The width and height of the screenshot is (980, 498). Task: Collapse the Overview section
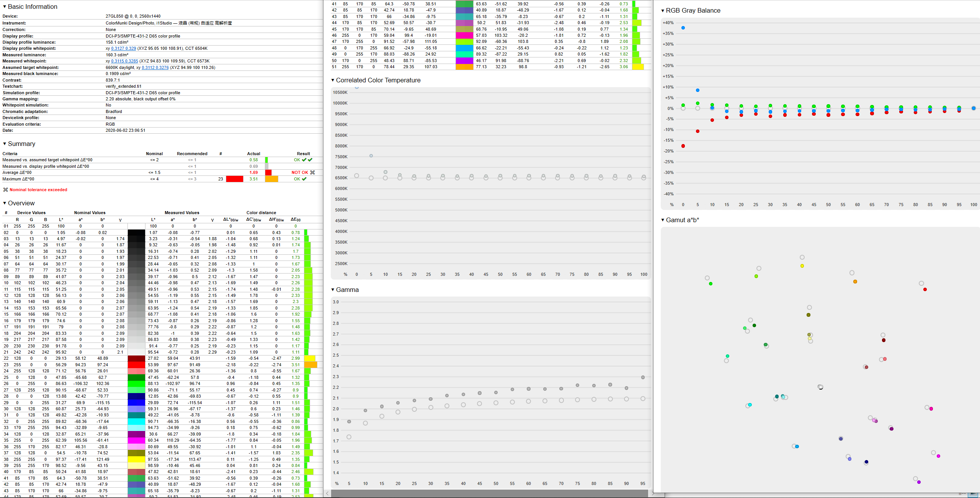pyautogui.click(x=5, y=203)
